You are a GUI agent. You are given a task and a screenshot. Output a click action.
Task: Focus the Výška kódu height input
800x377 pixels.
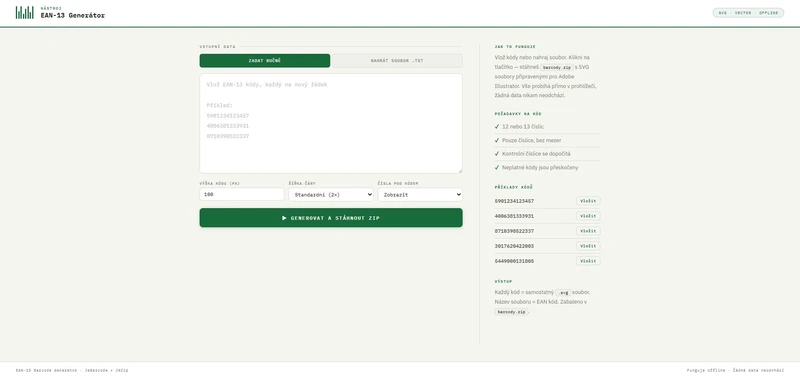pos(242,194)
